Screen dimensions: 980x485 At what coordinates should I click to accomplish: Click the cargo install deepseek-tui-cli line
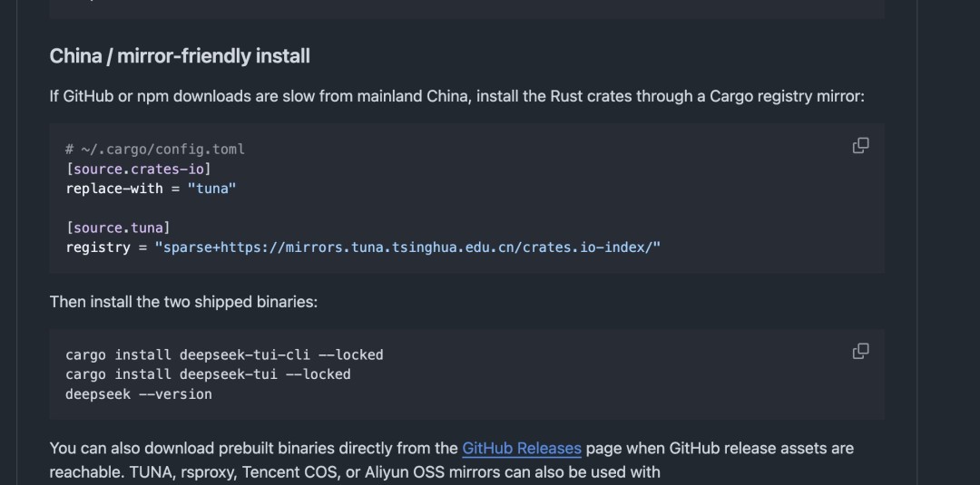click(224, 355)
